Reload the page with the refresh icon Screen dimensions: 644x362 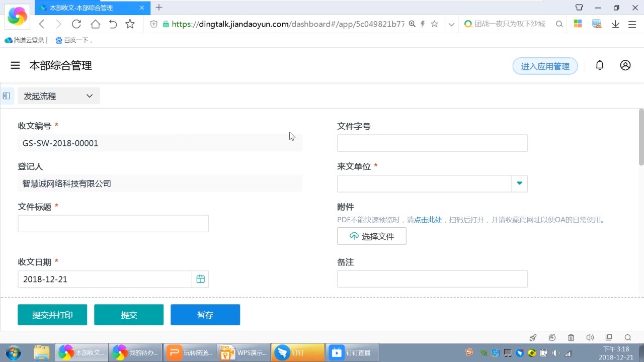pyautogui.click(x=76, y=24)
